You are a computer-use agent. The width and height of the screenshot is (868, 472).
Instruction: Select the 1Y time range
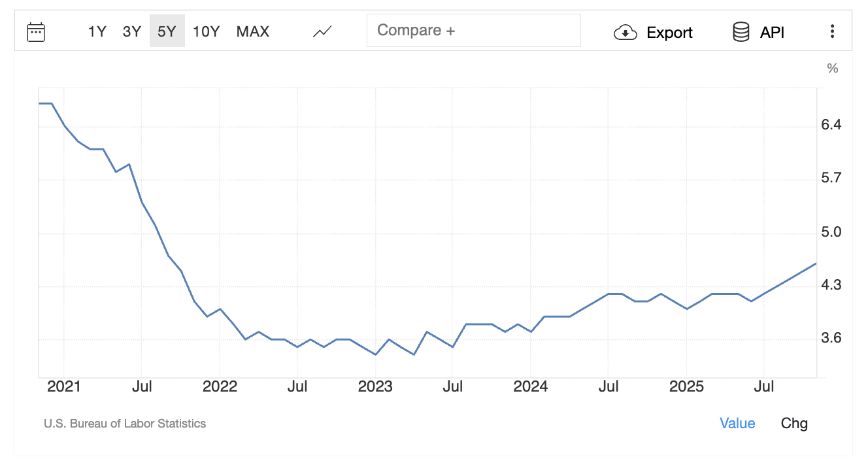97,31
